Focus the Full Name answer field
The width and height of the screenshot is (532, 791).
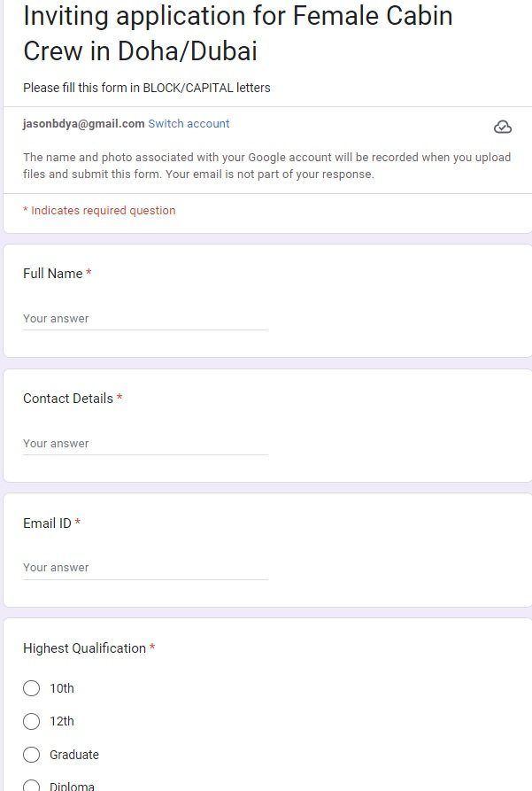click(x=145, y=319)
